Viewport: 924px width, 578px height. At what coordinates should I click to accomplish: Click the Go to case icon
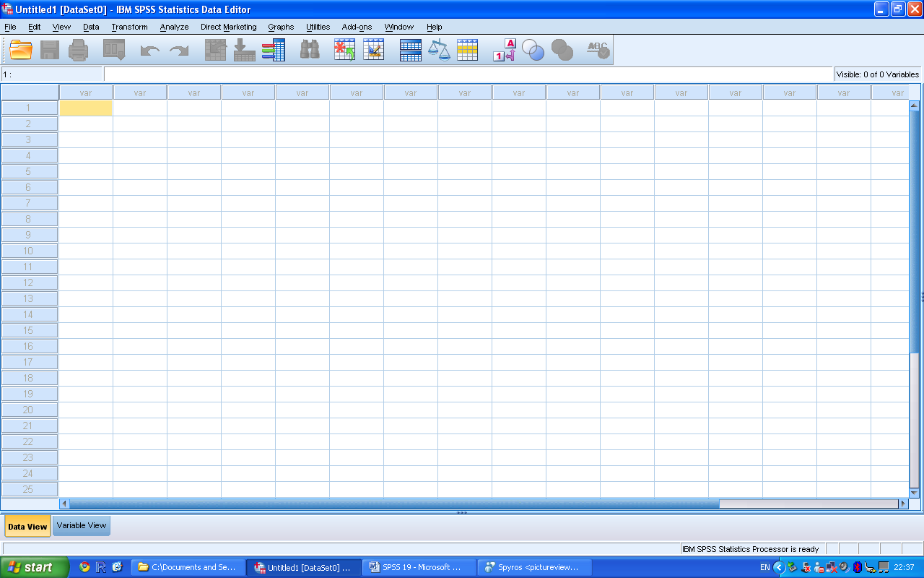click(216, 50)
